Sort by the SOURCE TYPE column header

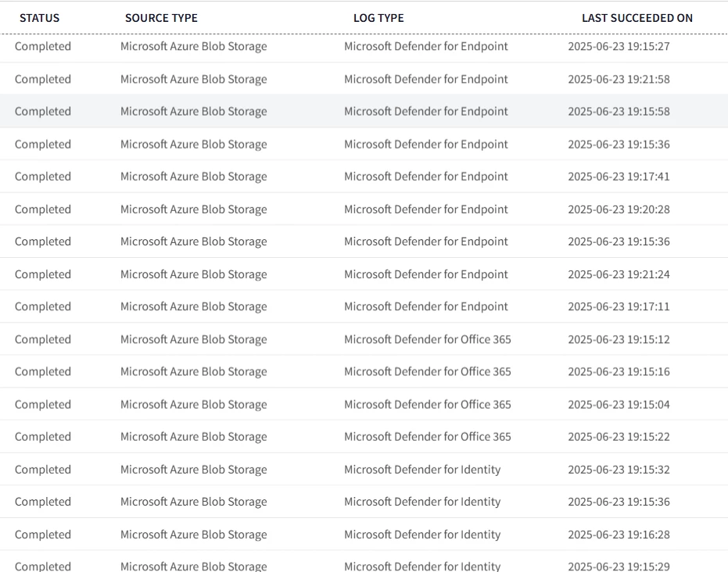161,18
